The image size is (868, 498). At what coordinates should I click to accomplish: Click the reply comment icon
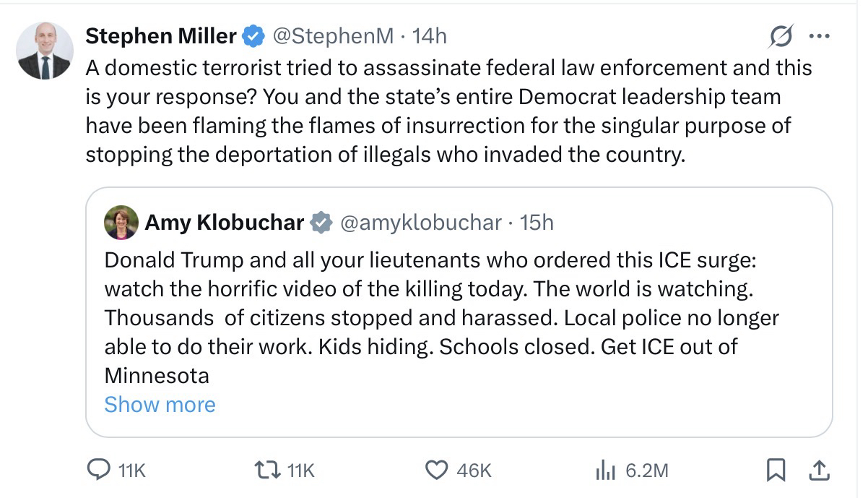pos(97,471)
